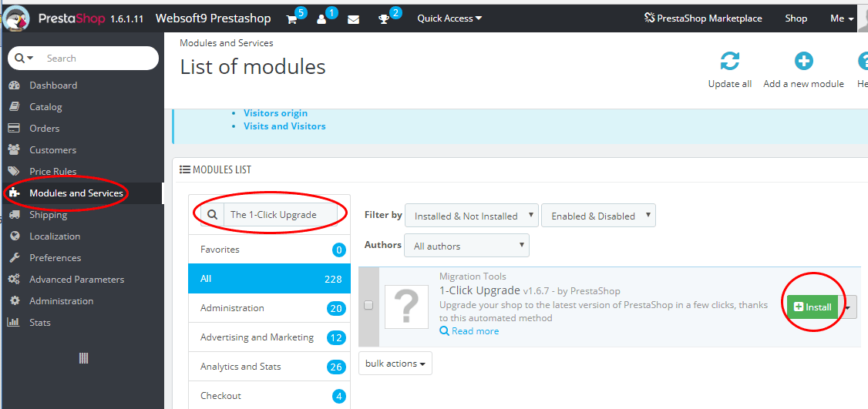Image resolution: width=868 pixels, height=409 pixels.
Task: Open the new customers notification icon
Action: pos(321,19)
